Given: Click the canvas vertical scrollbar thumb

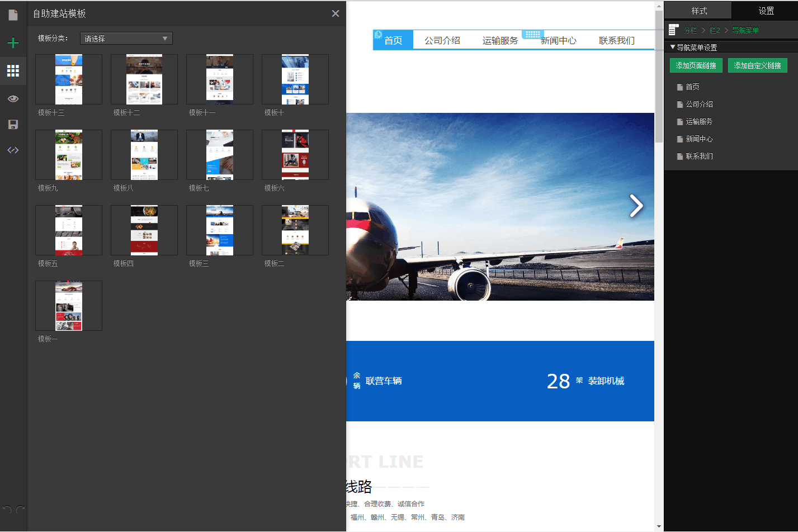Looking at the screenshot, I should pos(659,75).
